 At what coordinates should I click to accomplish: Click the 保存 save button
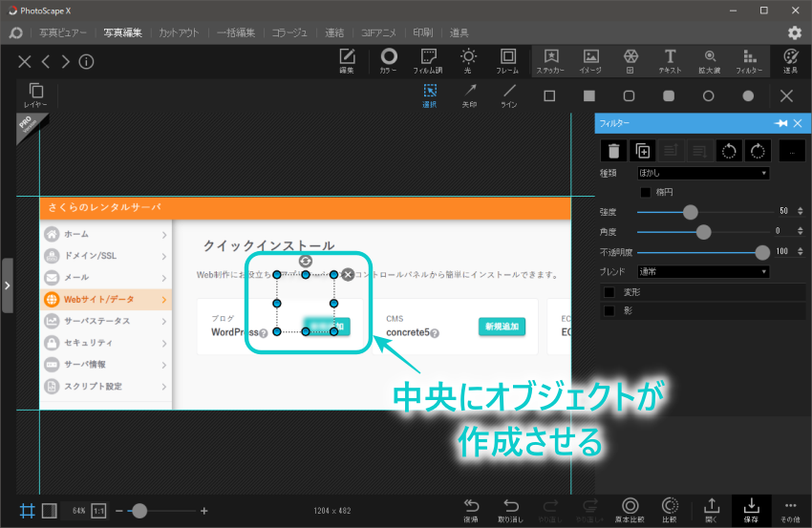tap(752, 511)
